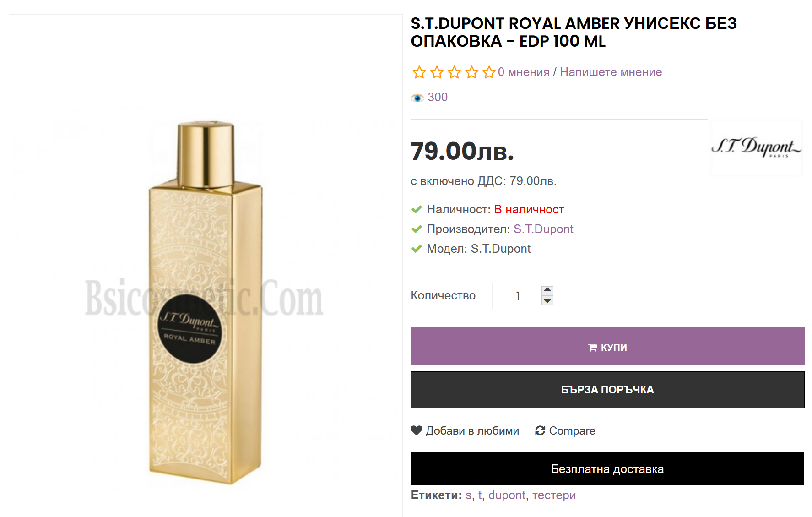This screenshot has height=517, width=812.
Task: Click the S.T. Dupont brand logo
Action: click(x=756, y=147)
